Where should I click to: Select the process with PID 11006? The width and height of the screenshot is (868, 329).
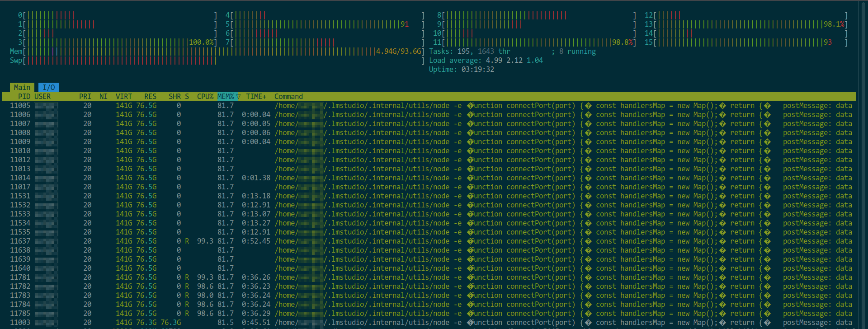point(429,115)
